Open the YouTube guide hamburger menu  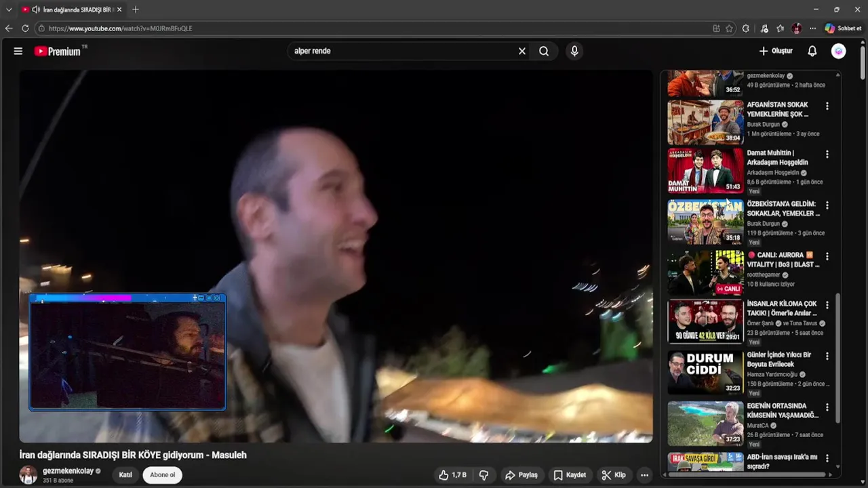[x=18, y=51]
